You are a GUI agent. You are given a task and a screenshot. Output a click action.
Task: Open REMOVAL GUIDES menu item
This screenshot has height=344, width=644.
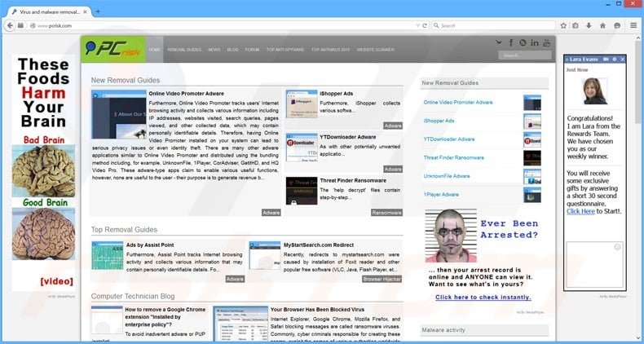tap(184, 50)
